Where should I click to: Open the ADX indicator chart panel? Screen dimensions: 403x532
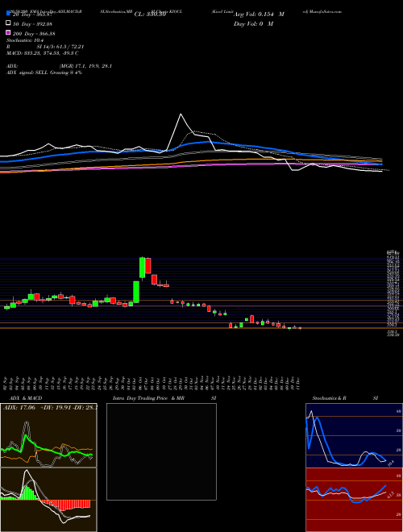pyautogui.click(x=48, y=435)
